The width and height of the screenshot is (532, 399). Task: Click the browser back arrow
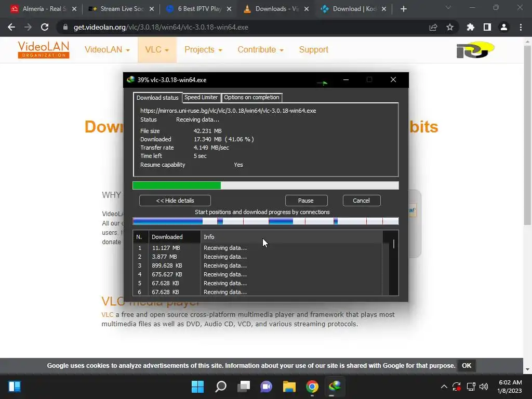point(11,27)
